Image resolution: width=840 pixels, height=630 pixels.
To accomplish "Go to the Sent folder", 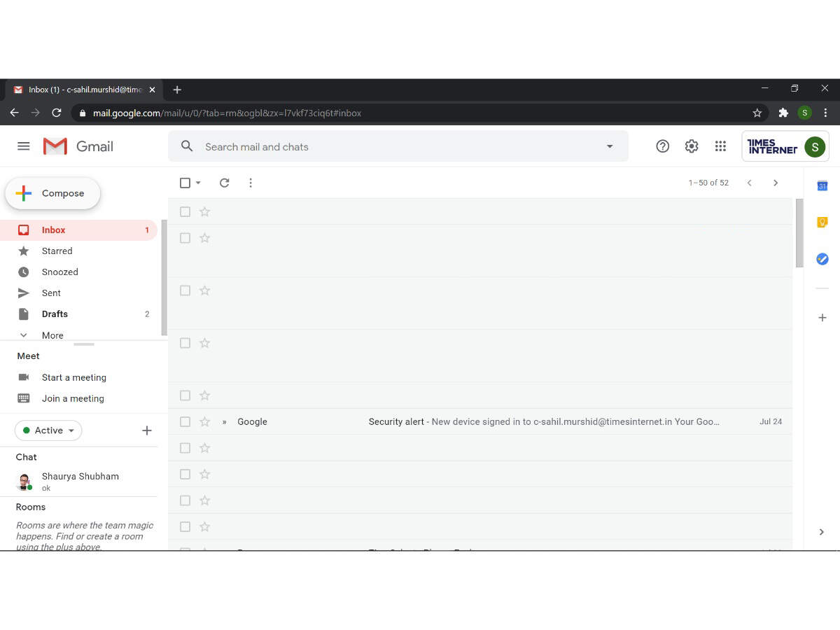I will (x=51, y=293).
